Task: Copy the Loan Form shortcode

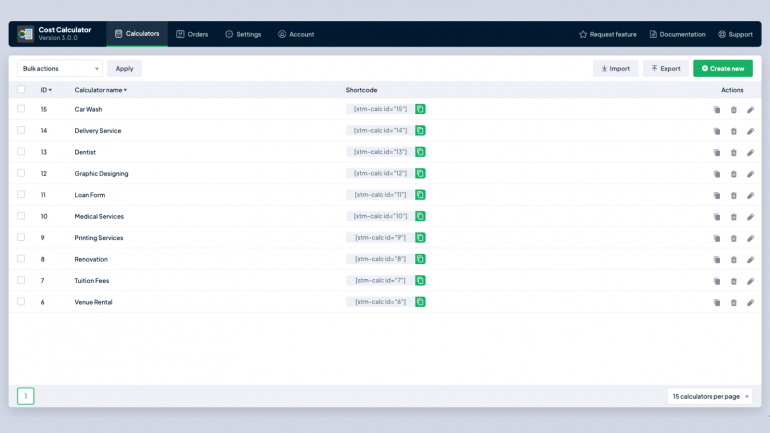Action: click(420, 195)
